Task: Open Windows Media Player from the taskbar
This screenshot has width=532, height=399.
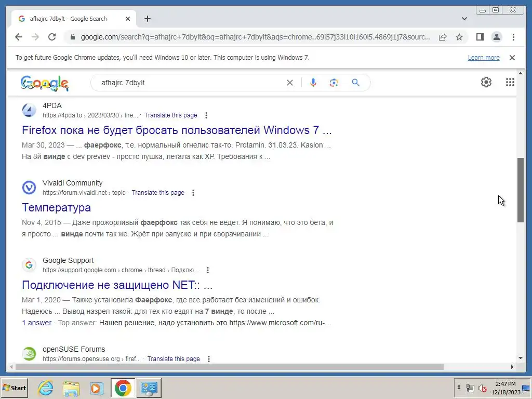Action: pyautogui.click(x=96, y=388)
